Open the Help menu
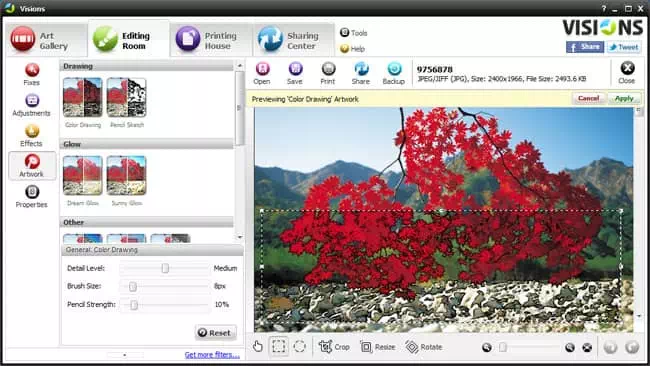The height and width of the screenshot is (366, 650). click(352, 49)
